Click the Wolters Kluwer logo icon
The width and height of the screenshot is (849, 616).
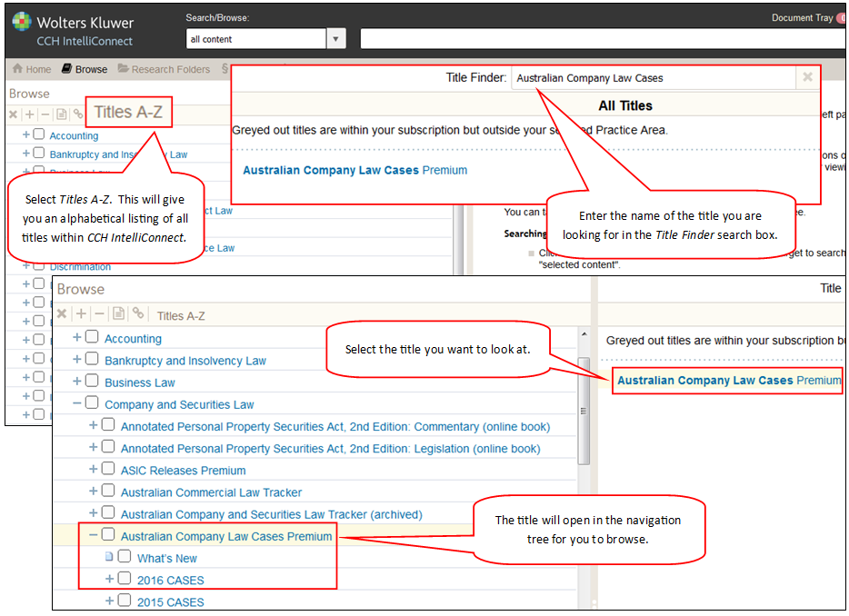[22, 21]
